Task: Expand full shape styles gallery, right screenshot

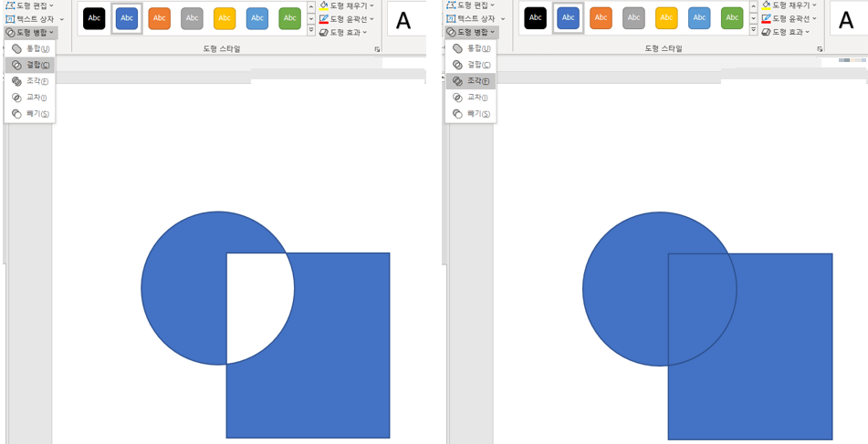Action: (x=753, y=30)
